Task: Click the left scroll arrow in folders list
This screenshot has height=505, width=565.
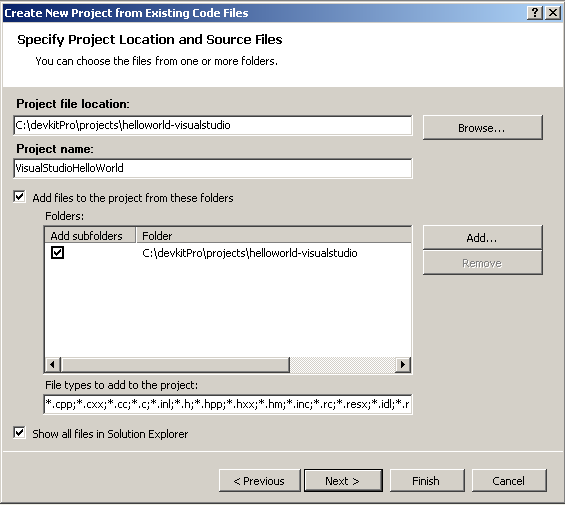Action: click(x=52, y=364)
